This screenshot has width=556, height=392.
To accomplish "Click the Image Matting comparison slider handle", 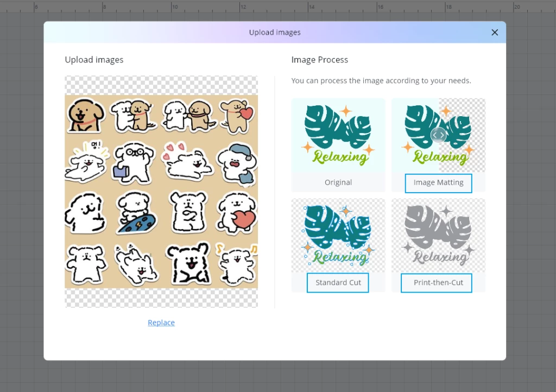I will (438, 135).
